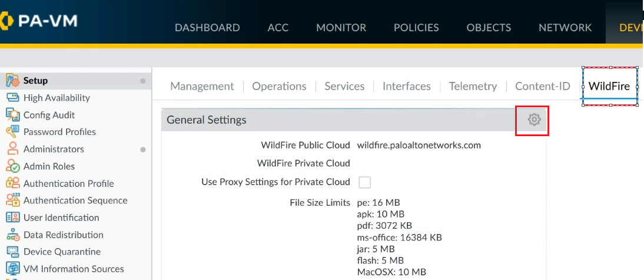The image size is (644, 280).
Task: Click the Device Quarantine icon
Action: pyautogui.click(x=13, y=252)
